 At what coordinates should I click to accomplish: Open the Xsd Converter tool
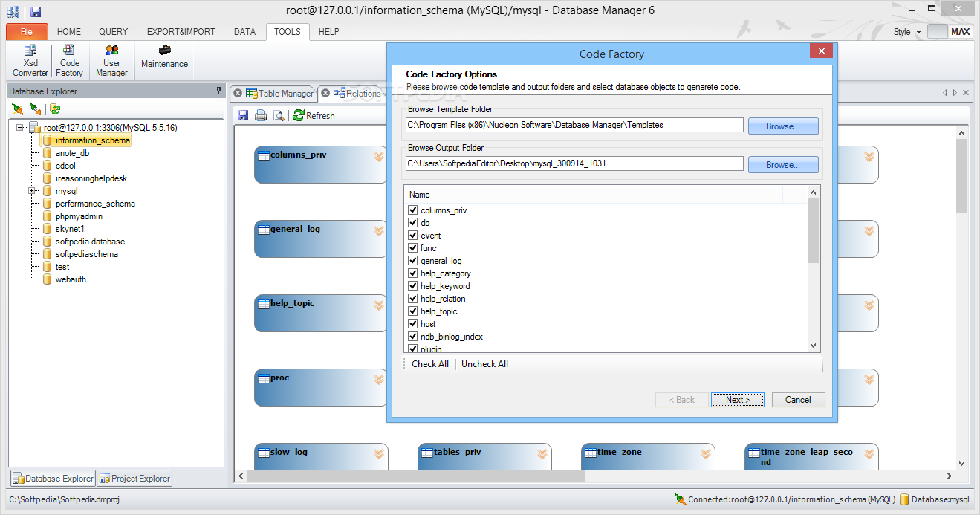[30, 61]
